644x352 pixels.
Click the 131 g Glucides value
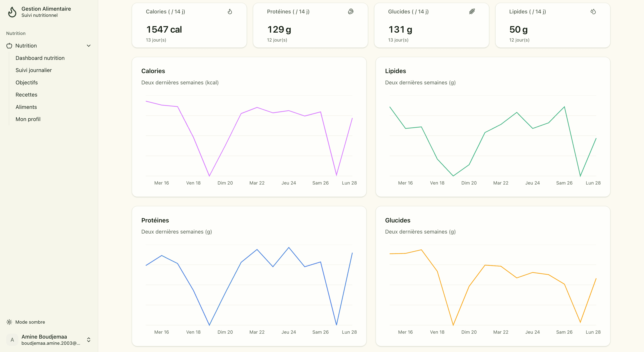400,30
